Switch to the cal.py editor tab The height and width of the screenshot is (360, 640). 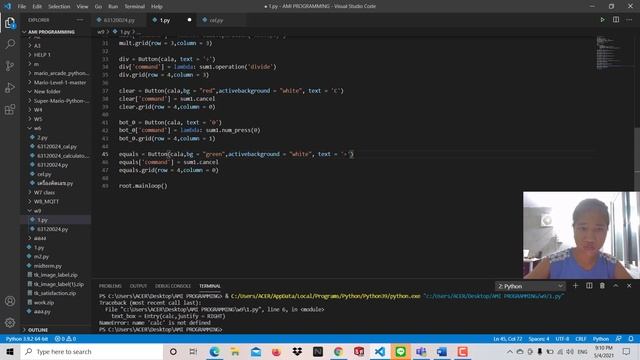click(216, 20)
